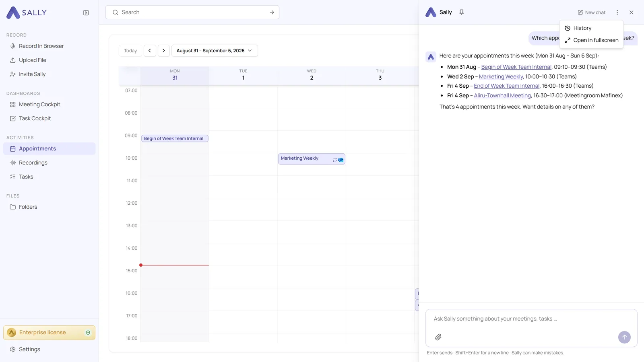Go to the next week chevron
The width and height of the screenshot is (644, 362).
pos(164,51)
